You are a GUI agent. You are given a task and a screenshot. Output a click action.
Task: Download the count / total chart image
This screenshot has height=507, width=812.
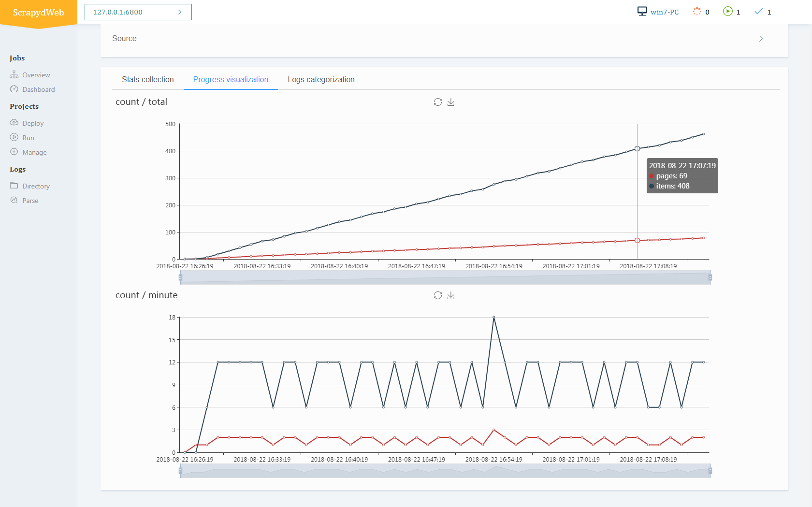(x=451, y=102)
